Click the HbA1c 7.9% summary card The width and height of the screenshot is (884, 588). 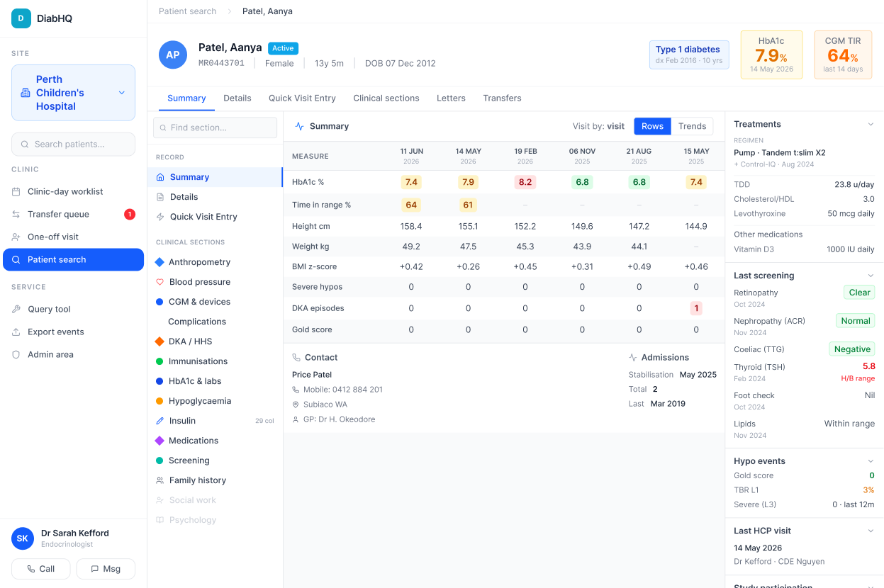point(771,55)
